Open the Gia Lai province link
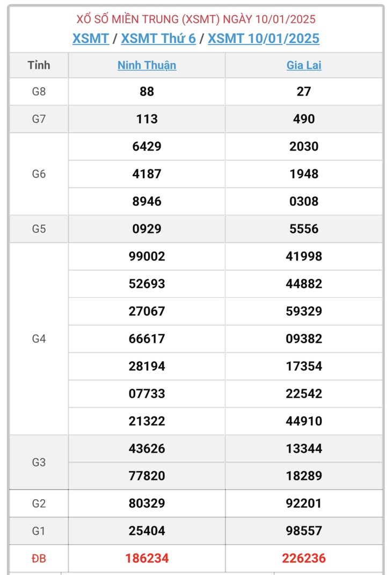The width and height of the screenshot is (392, 575). point(304,65)
